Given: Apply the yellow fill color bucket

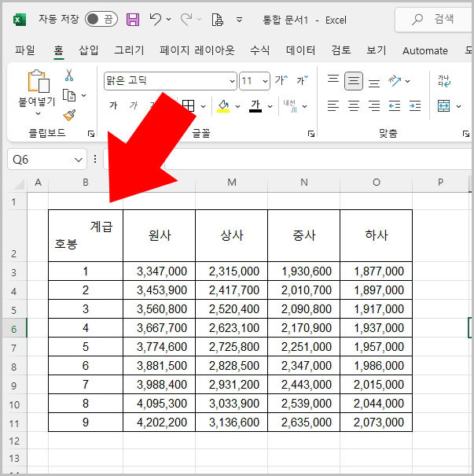Looking at the screenshot, I should [223, 106].
